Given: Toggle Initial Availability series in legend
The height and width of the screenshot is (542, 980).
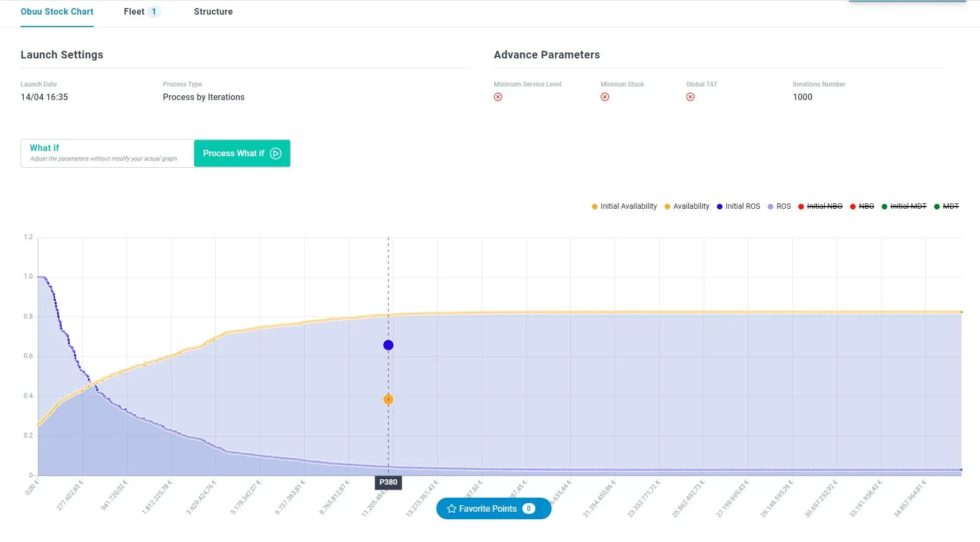Looking at the screenshot, I should [x=624, y=206].
